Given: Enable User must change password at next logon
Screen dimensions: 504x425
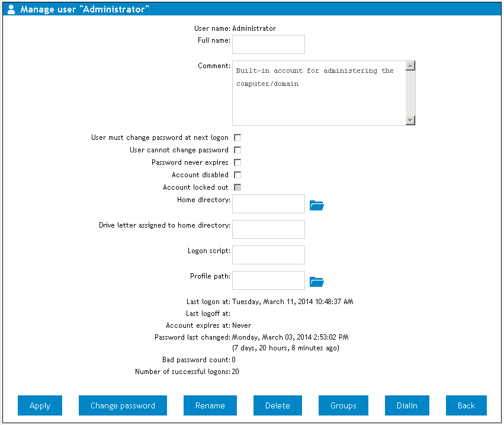Looking at the screenshot, I should tap(237, 138).
